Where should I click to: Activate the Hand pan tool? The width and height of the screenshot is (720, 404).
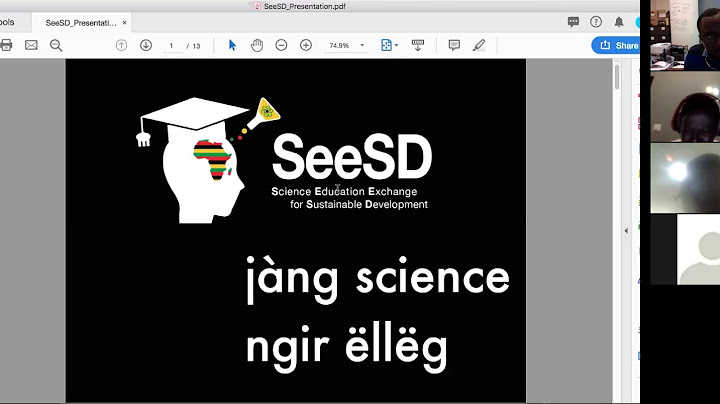point(257,45)
